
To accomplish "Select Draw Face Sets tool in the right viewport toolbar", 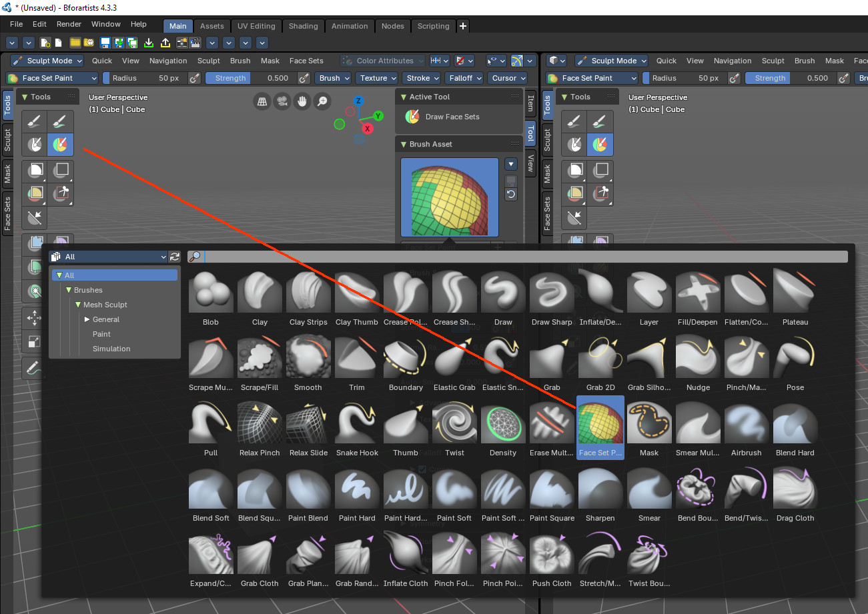I will [x=600, y=144].
